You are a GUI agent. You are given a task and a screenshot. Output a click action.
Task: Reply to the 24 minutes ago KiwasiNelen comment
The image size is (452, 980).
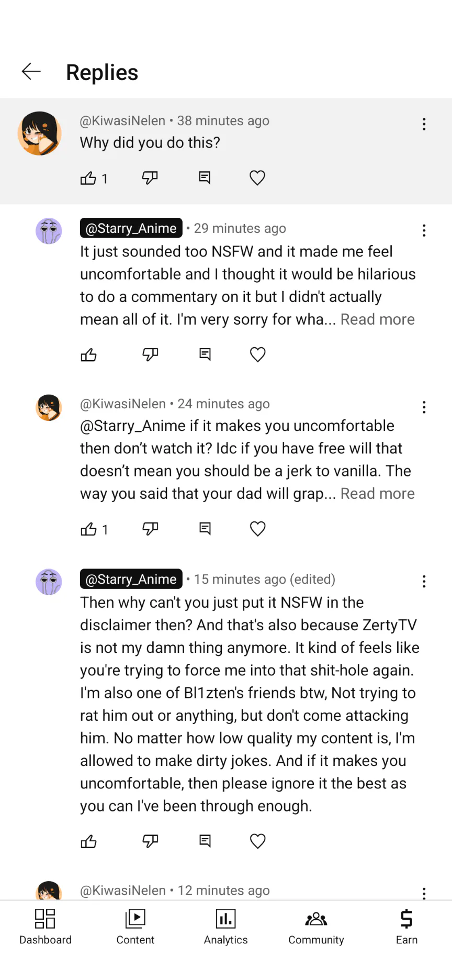205,529
